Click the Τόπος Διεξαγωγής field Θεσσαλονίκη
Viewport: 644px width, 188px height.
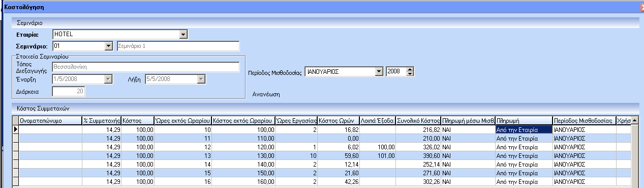(x=146, y=67)
